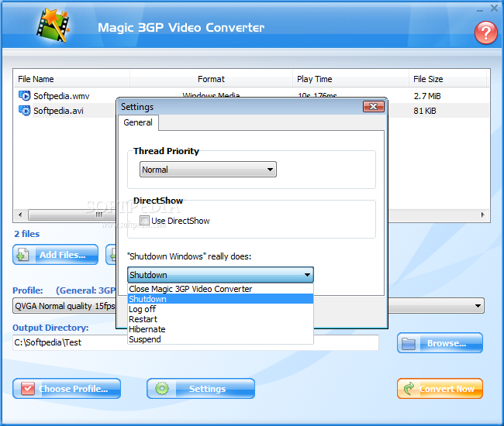Viewport: 504px width, 426px height.
Task: Open the Thread Priority Normal dropdown
Action: click(x=208, y=169)
